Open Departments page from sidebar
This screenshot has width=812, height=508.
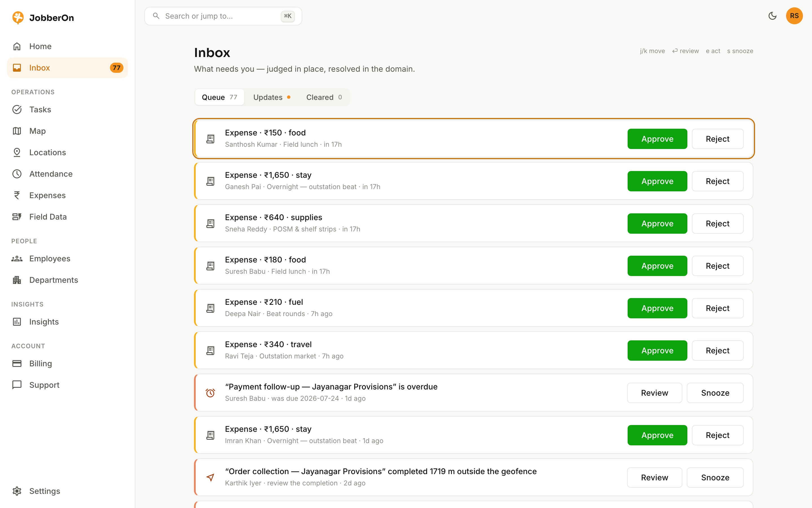pyautogui.click(x=67, y=280)
